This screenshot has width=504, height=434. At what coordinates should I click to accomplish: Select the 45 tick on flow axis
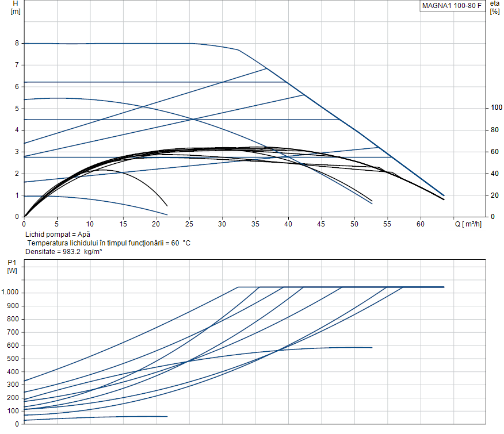point(322,224)
